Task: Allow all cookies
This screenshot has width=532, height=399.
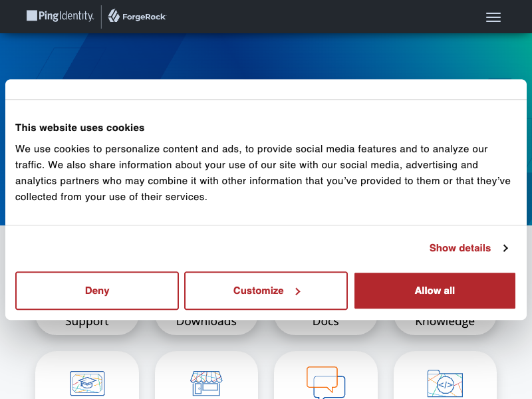Action: point(435,291)
